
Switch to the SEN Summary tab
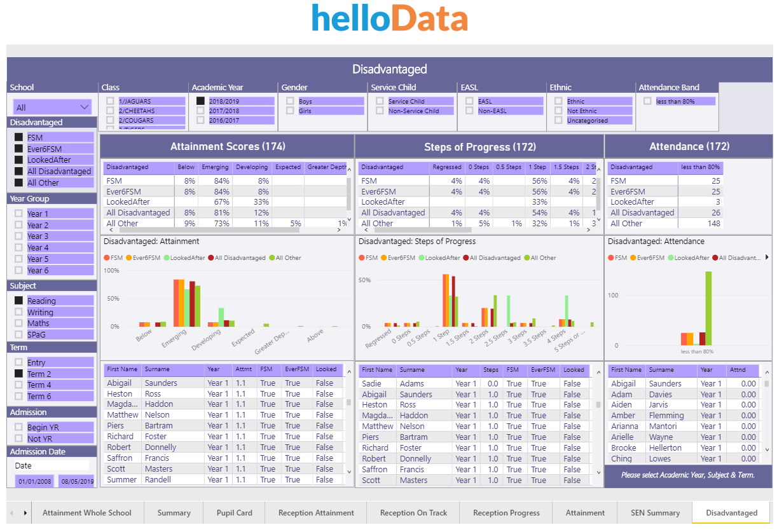tap(656, 512)
